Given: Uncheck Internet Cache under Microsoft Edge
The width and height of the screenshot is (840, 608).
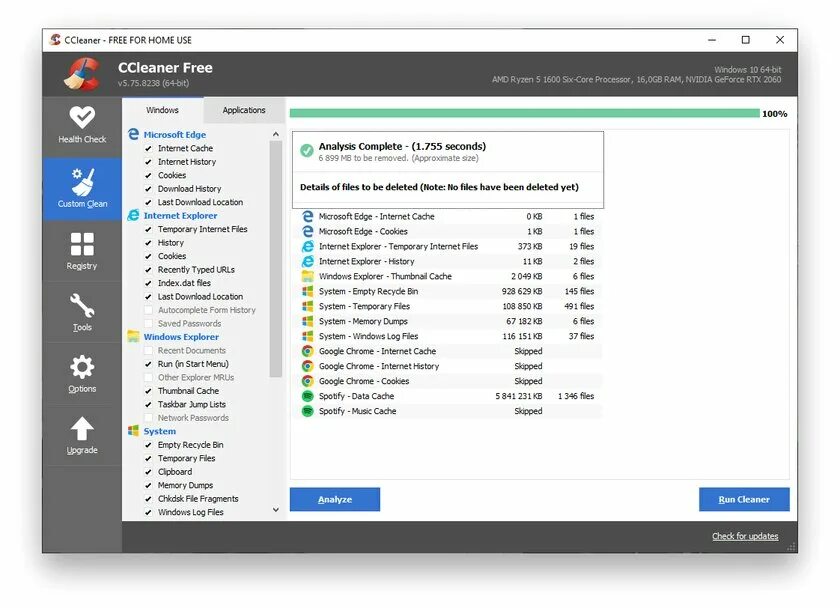Looking at the screenshot, I should (x=147, y=147).
